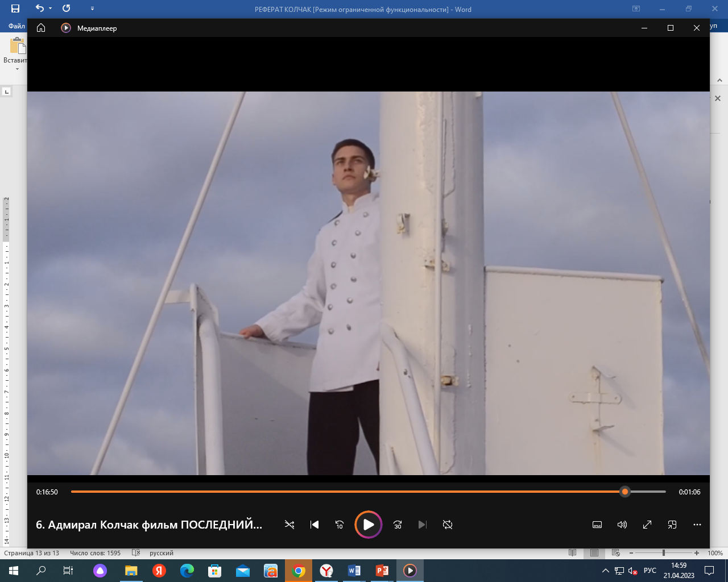Open the volume control
The height and width of the screenshot is (582, 728).
(x=622, y=525)
